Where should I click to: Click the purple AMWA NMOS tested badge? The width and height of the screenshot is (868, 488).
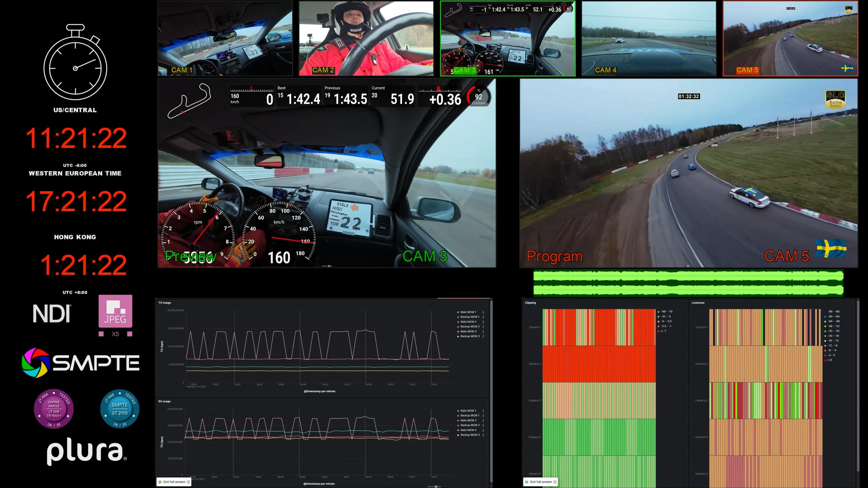[54, 409]
